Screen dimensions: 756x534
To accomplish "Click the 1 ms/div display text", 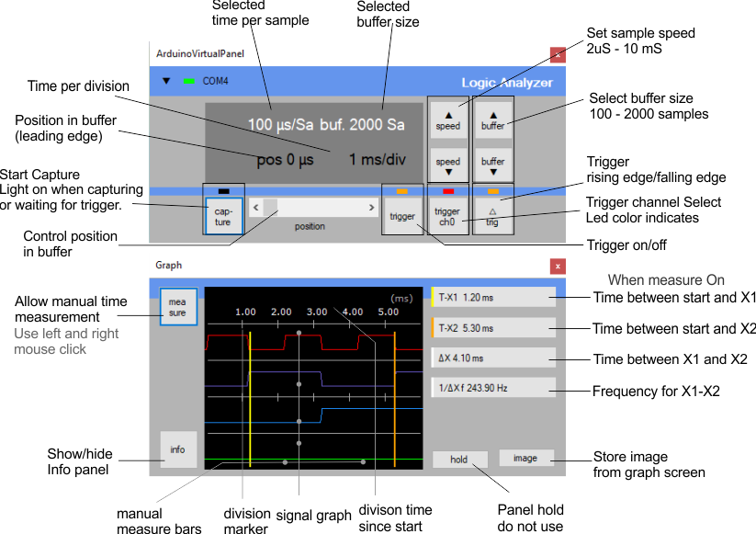I will pos(377,159).
